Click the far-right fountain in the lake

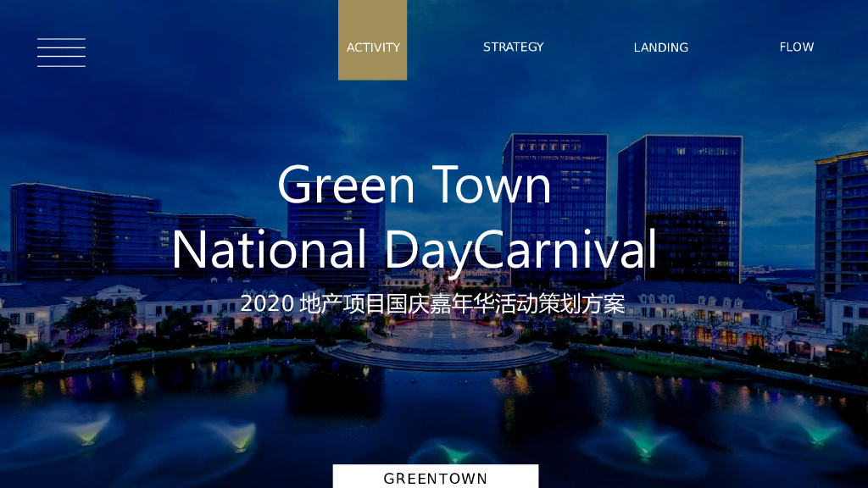tap(815, 436)
